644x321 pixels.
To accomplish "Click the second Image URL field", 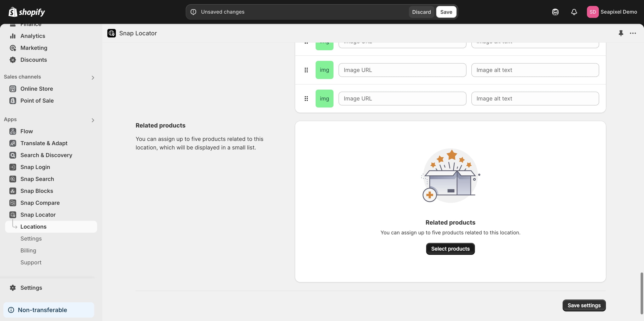I will pyautogui.click(x=402, y=70).
